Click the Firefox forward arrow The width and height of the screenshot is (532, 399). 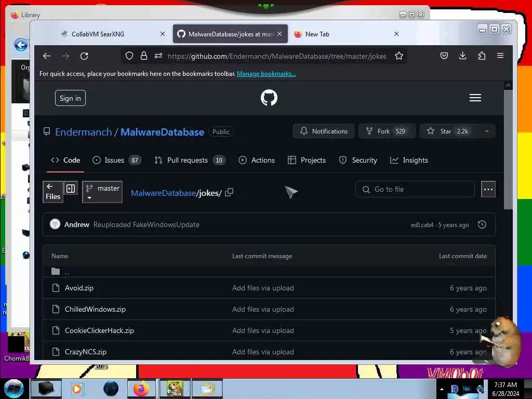point(66,56)
